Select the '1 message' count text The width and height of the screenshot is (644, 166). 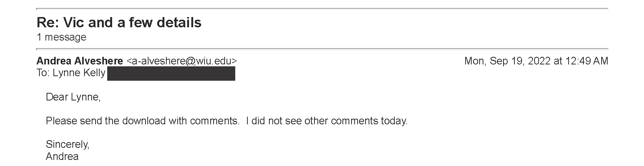[x=61, y=37]
